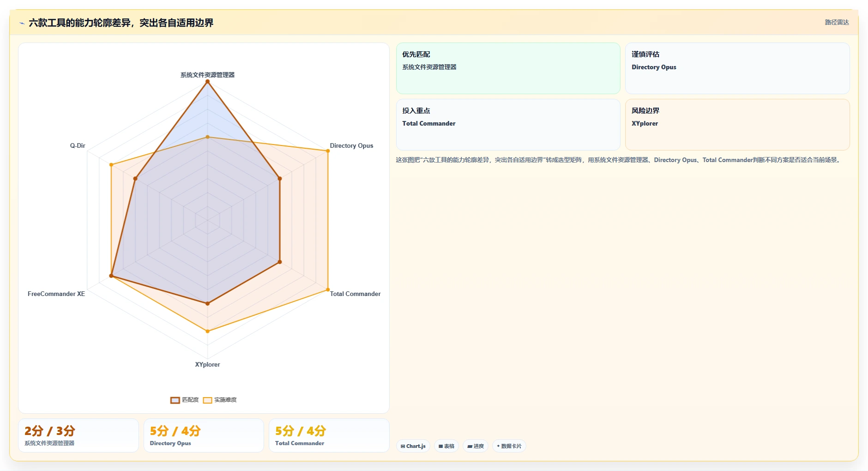Click the bar icon on the 进度 tag

pos(470,447)
